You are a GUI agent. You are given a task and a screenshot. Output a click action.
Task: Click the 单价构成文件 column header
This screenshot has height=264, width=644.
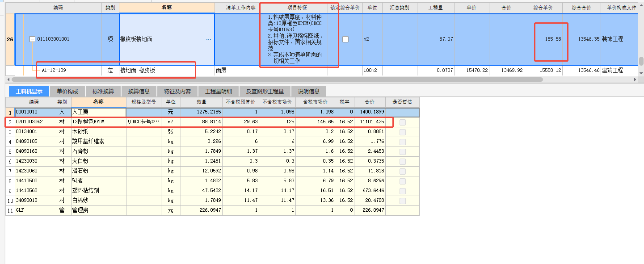620,8
